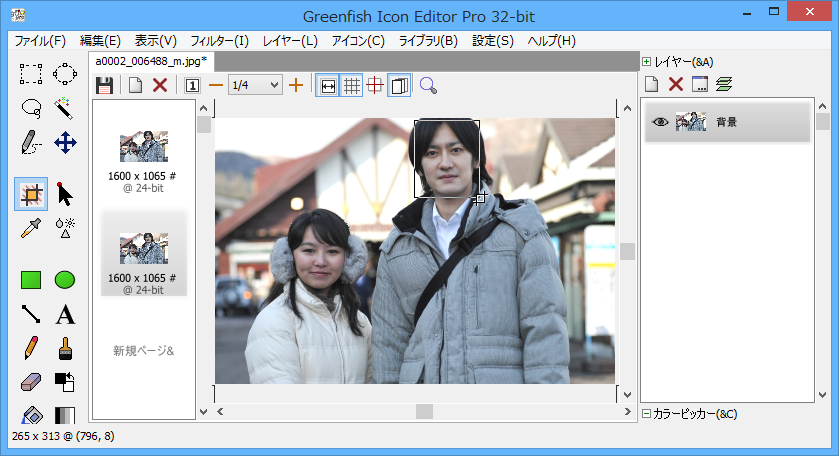839x456 pixels.
Task: Click the swap foreground/background colors swatch
Action: pyautogui.click(x=65, y=382)
